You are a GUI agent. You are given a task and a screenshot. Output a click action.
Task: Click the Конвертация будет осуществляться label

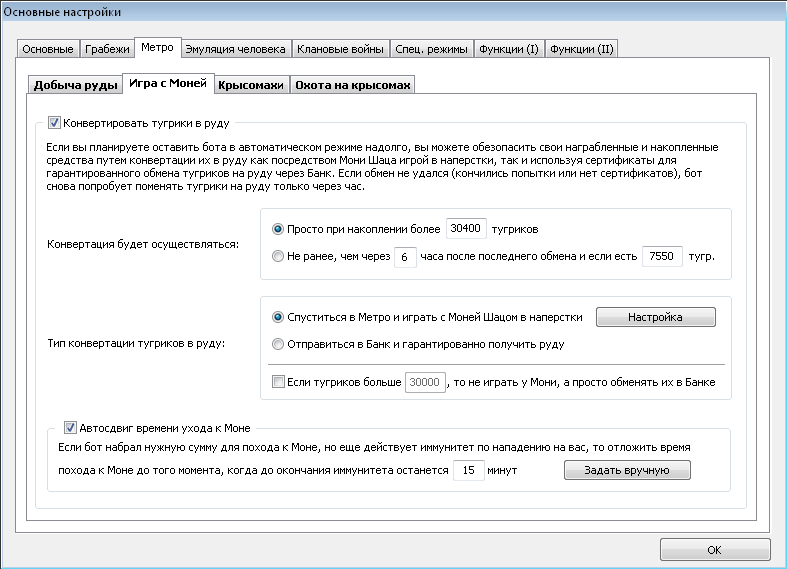[x=143, y=244]
